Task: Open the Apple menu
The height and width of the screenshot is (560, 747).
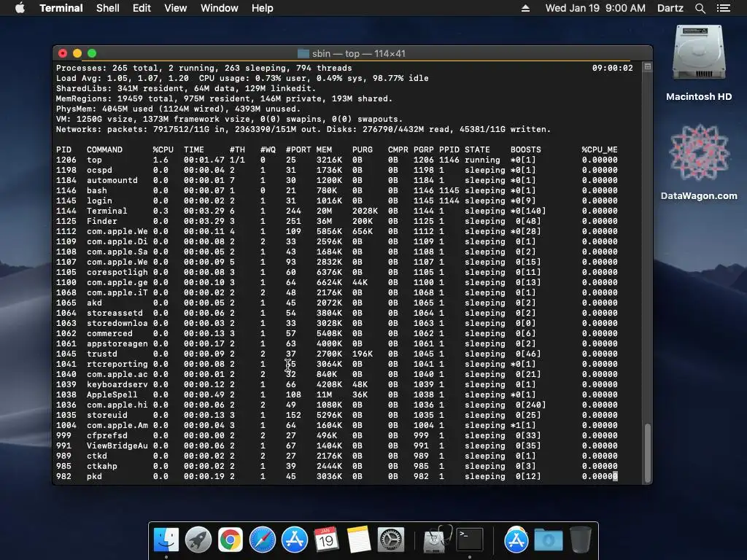Action: (20, 8)
